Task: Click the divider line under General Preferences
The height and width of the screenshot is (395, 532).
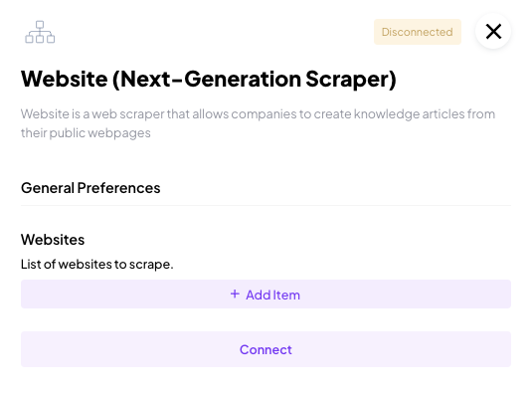Action: (266, 205)
